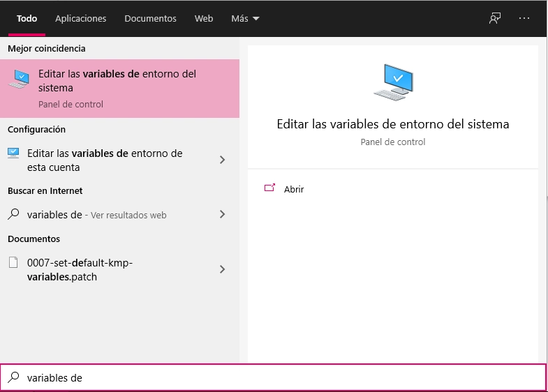548x392 pixels.
Task: Click the feedback person icon
Action: click(x=494, y=19)
